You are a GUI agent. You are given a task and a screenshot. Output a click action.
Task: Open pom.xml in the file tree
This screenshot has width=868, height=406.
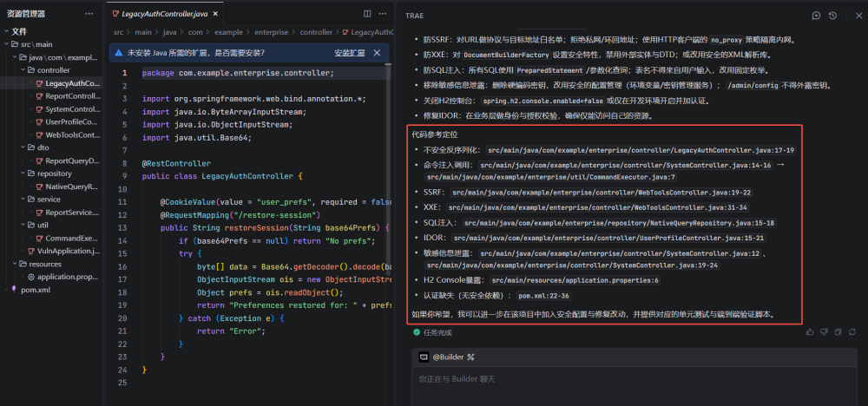pos(35,290)
